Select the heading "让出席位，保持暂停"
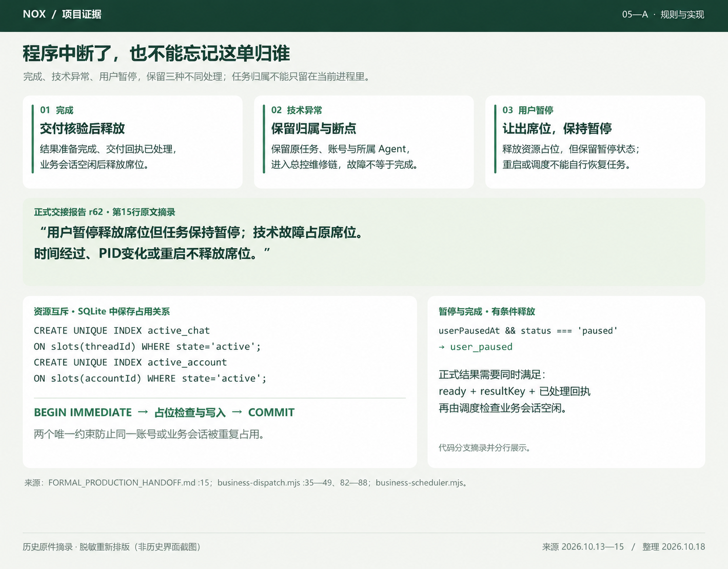 (x=557, y=128)
